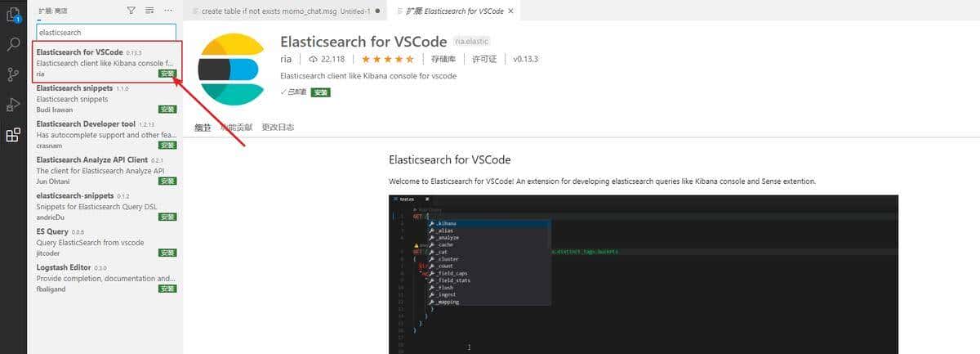Screen dimensions: 980x354
Task: Install ES Query by jitcoder
Action: (x=167, y=253)
